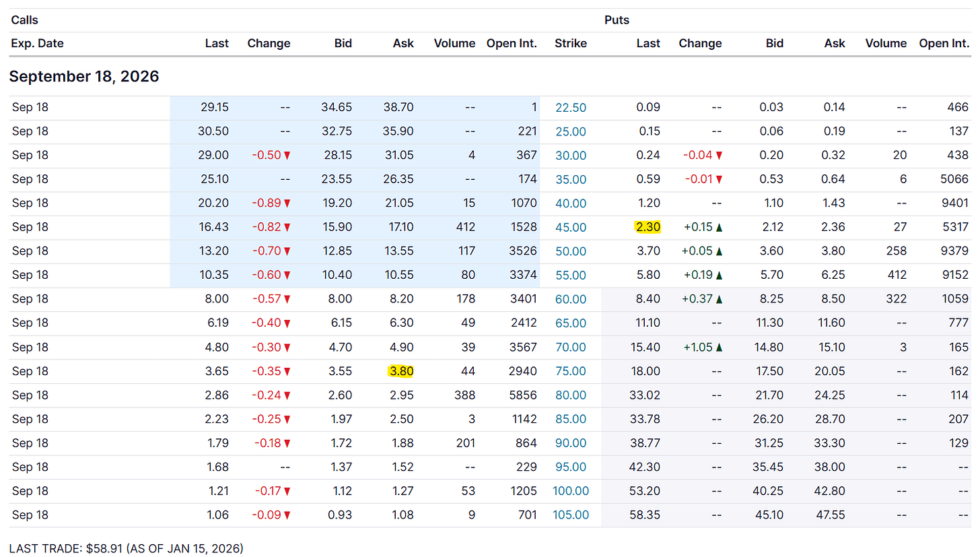Click call ask 10.55 cell
980x557 pixels.
[x=400, y=275]
